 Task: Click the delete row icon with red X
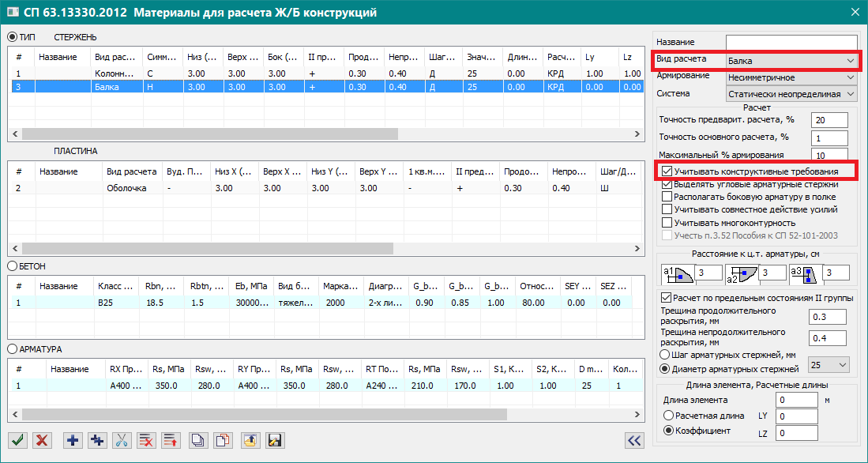point(146,441)
